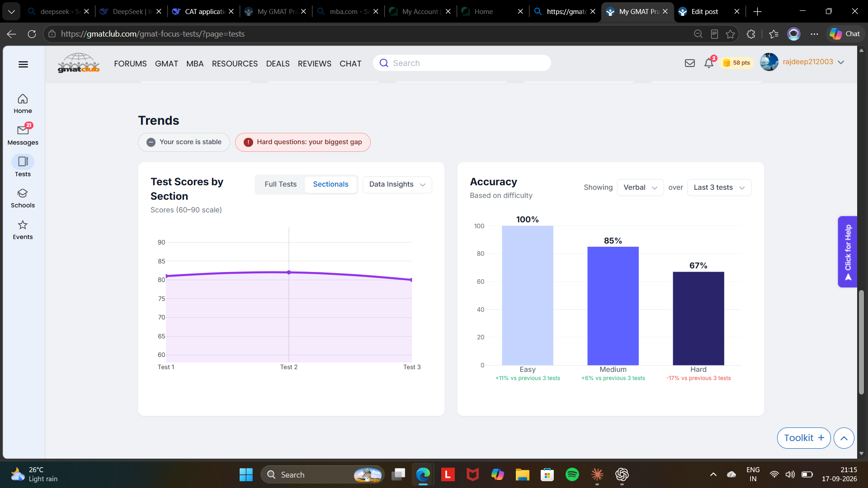
Task: Click the taskbar Search box
Action: point(322,474)
